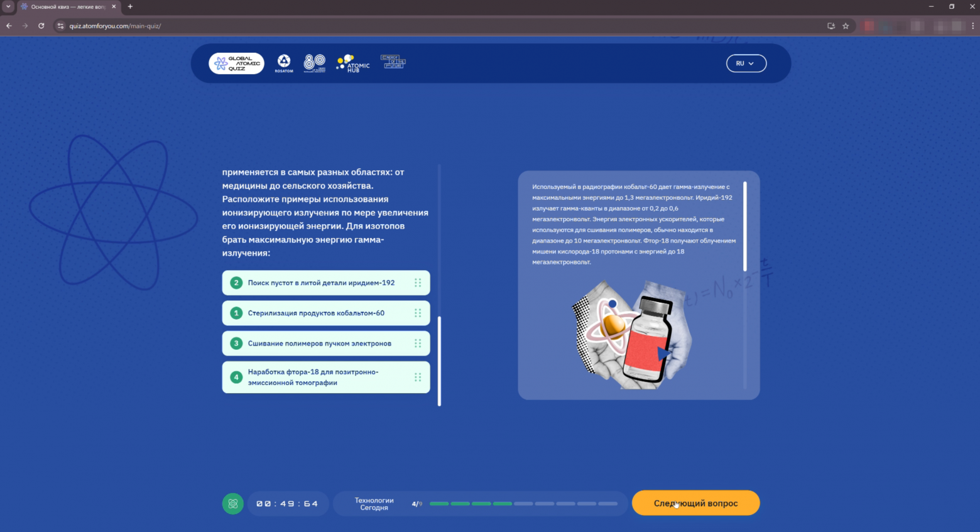Click the fourth green progress segment
Image resolution: width=980 pixels, height=532 pixels.
pos(502,503)
